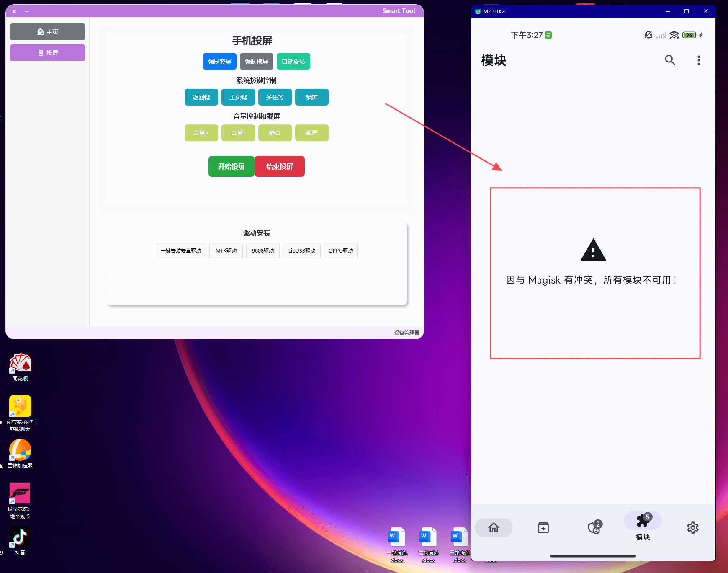Start casting with 开始投屏
Viewport: 728px width, 573px height.
pyautogui.click(x=232, y=166)
